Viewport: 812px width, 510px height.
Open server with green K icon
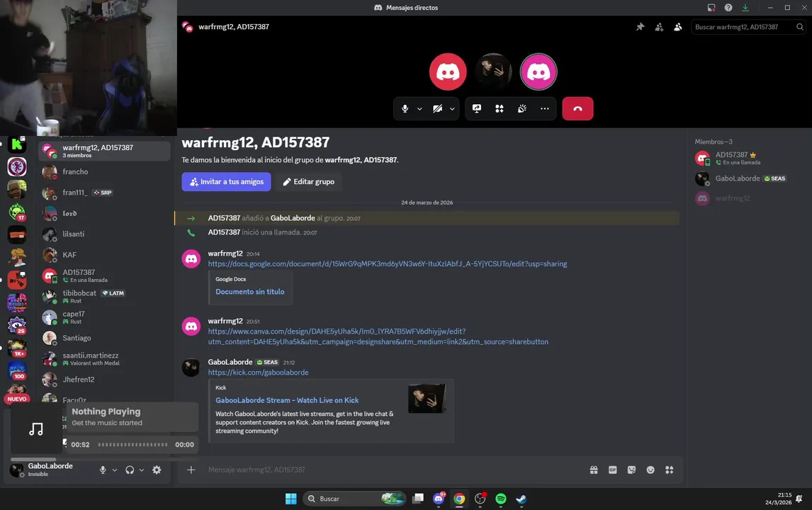click(17, 144)
